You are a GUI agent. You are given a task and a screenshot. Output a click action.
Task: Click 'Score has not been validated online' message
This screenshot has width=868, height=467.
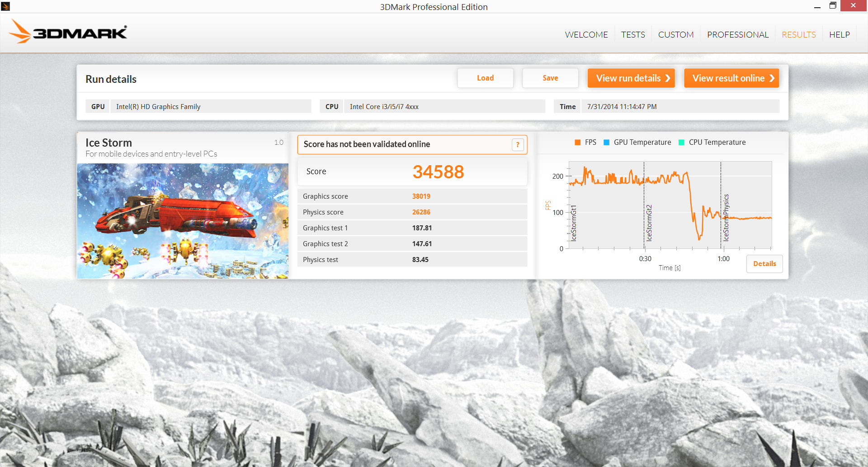coord(367,144)
